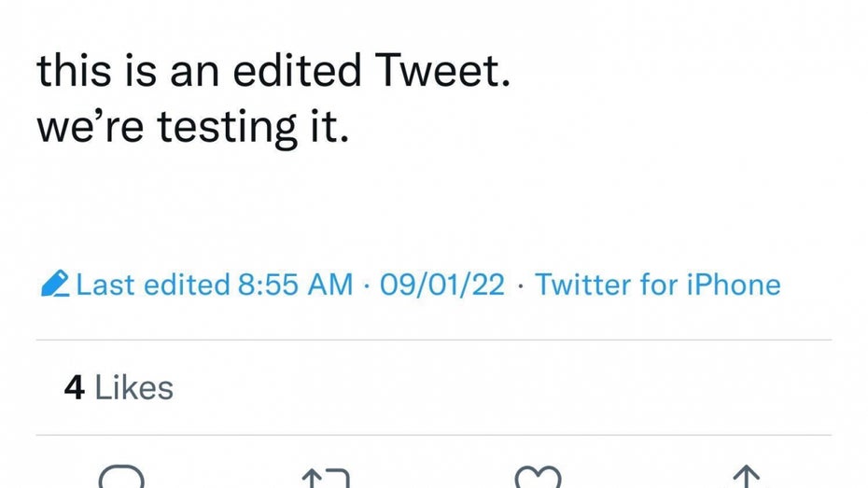View the '4 Likes' list
Screen dimensions: 868x488
coord(119,388)
